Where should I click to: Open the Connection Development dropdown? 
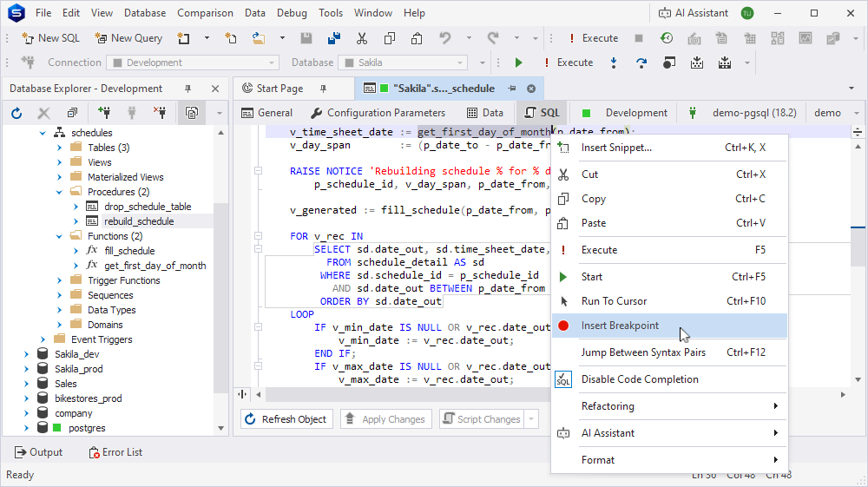pyautogui.click(x=271, y=63)
